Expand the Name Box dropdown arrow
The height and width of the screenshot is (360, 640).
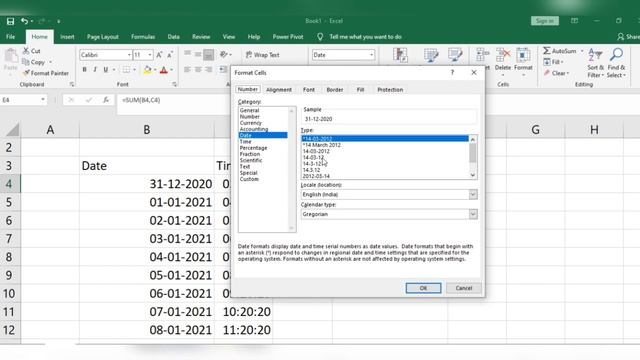(x=42, y=100)
